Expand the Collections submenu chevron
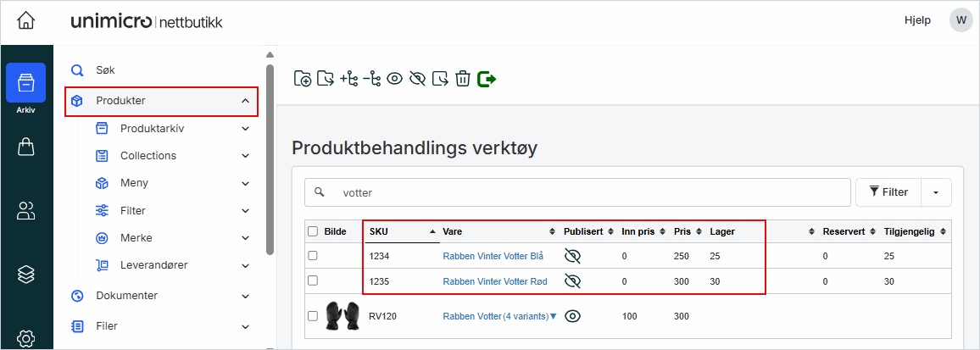Image resolution: width=980 pixels, height=350 pixels. point(245,156)
